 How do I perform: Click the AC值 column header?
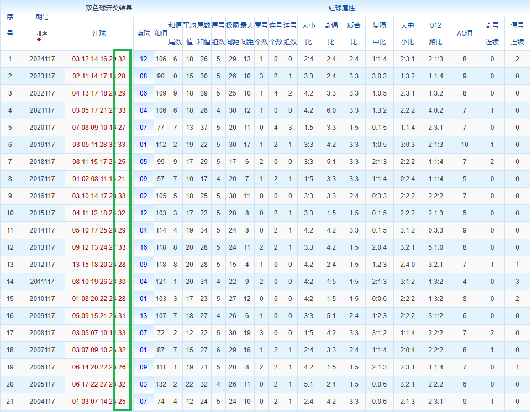[x=465, y=34]
